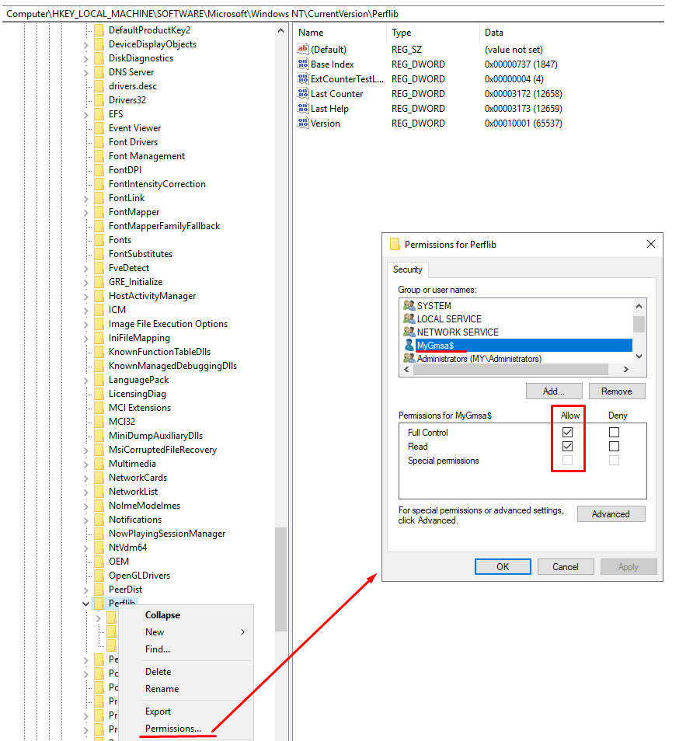Click the MyGmsa$ user icon
The height and width of the screenshot is (741, 700).
point(409,343)
